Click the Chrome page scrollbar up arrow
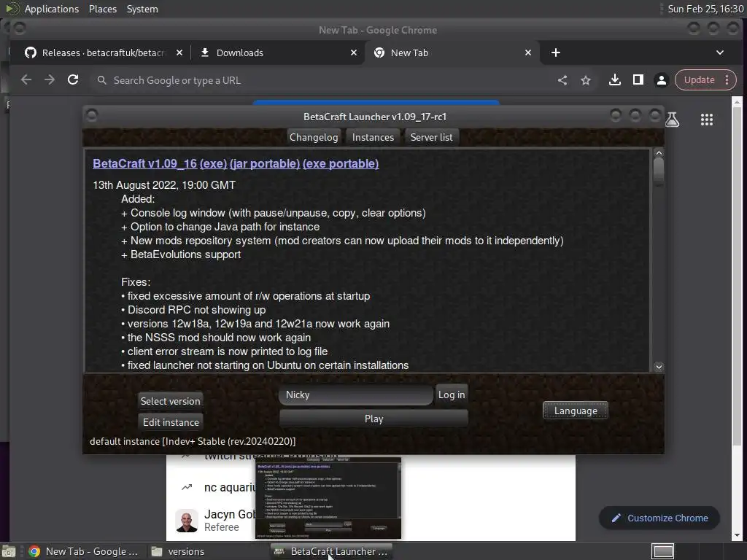This screenshot has height=560, width=747. (x=737, y=101)
